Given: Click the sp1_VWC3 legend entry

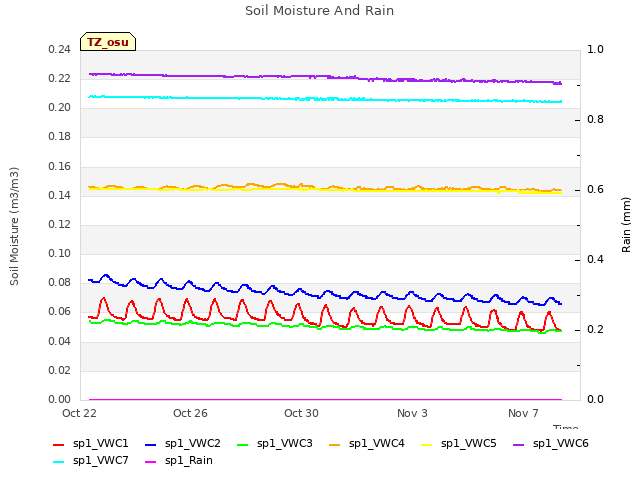Looking at the screenshot, I should click(275, 443).
